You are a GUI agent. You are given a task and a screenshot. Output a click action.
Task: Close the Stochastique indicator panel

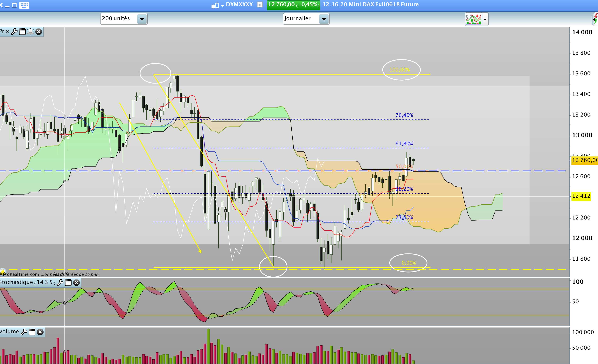[76, 283]
